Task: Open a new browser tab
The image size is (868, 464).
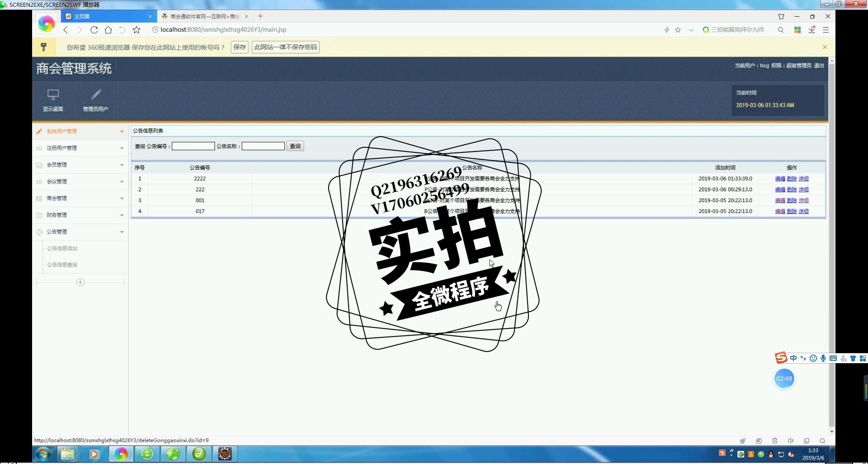Action: 260,16
